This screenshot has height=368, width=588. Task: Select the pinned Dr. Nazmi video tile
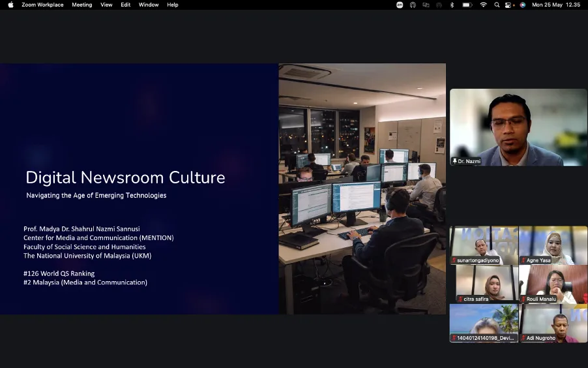[x=518, y=127]
